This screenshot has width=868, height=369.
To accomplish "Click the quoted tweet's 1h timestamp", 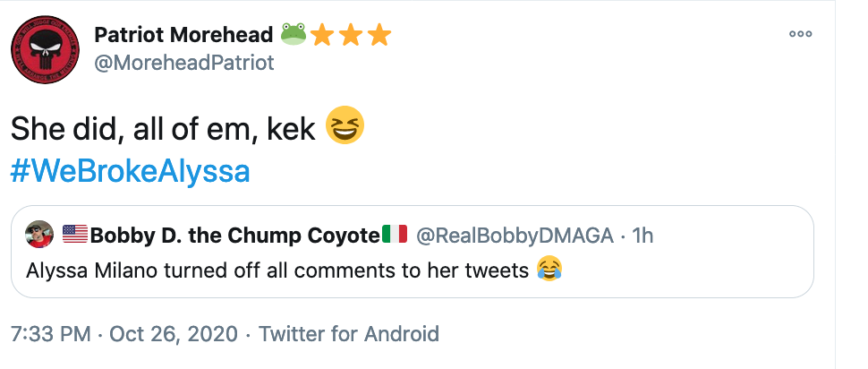I will [642, 236].
